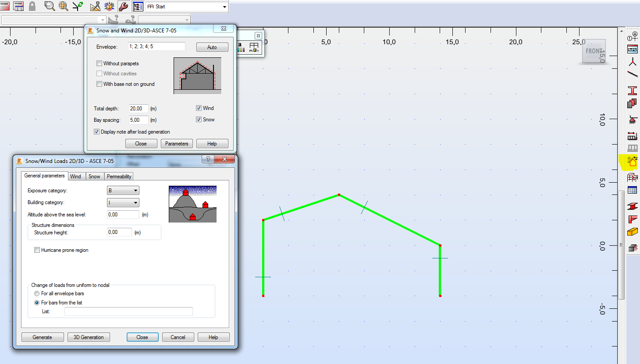
Task: Click the Total depth field
Action: (139, 109)
